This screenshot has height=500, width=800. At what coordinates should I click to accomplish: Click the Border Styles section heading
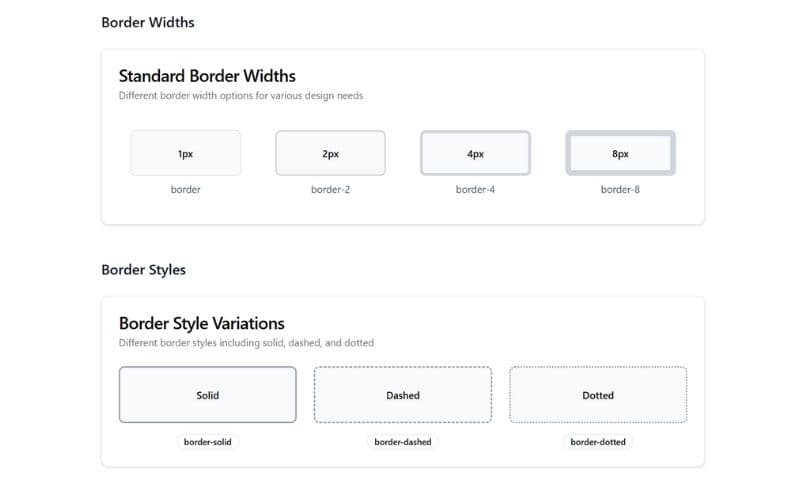click(143, 269)
